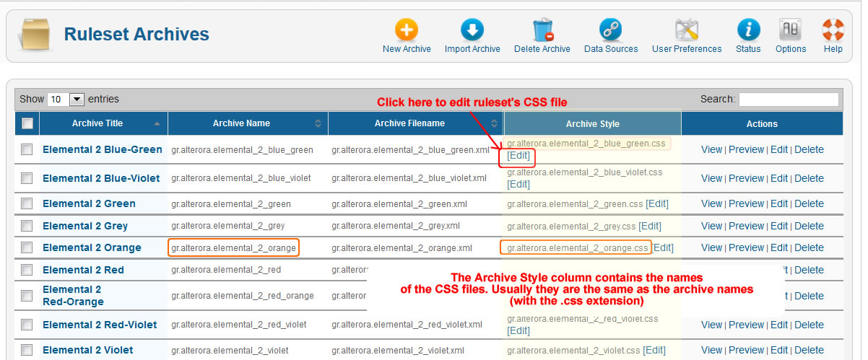Open User Preferences toolbar icon

tap(686, 30)
